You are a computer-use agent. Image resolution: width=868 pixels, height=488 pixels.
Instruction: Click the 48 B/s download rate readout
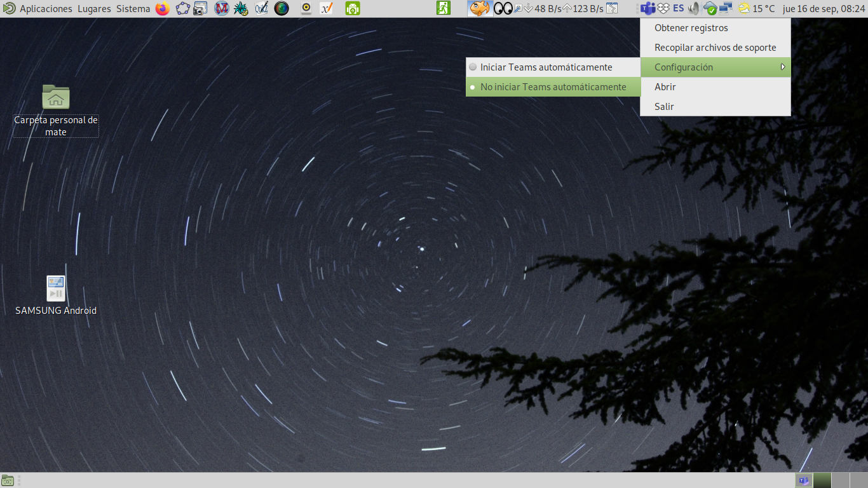click(x=548, y=8)
